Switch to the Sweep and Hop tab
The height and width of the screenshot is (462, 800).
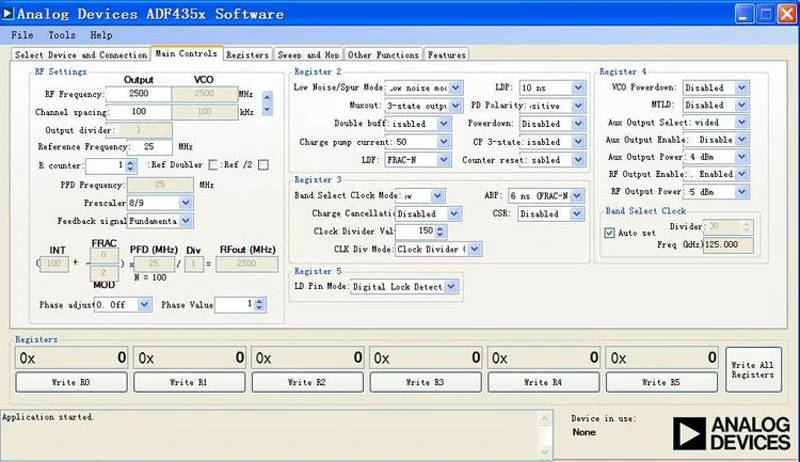click(307, 55)
